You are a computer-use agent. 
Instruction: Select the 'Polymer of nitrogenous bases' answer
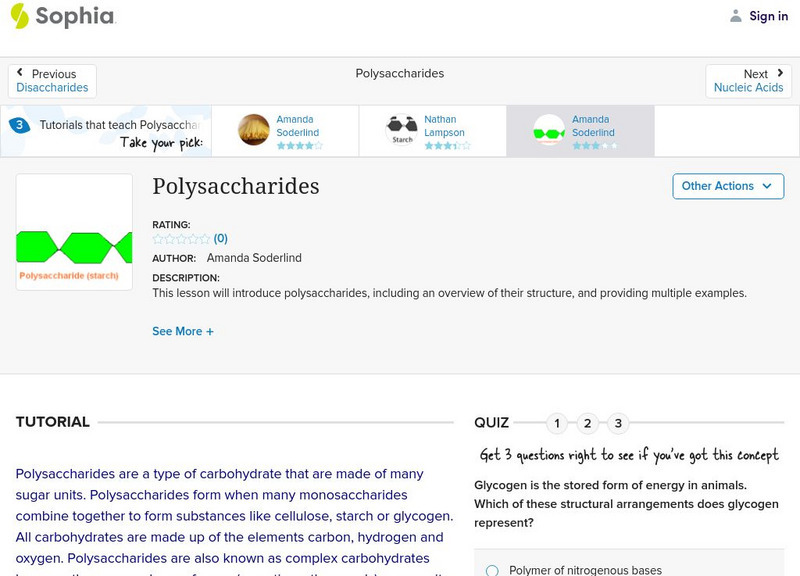(492, 570)
